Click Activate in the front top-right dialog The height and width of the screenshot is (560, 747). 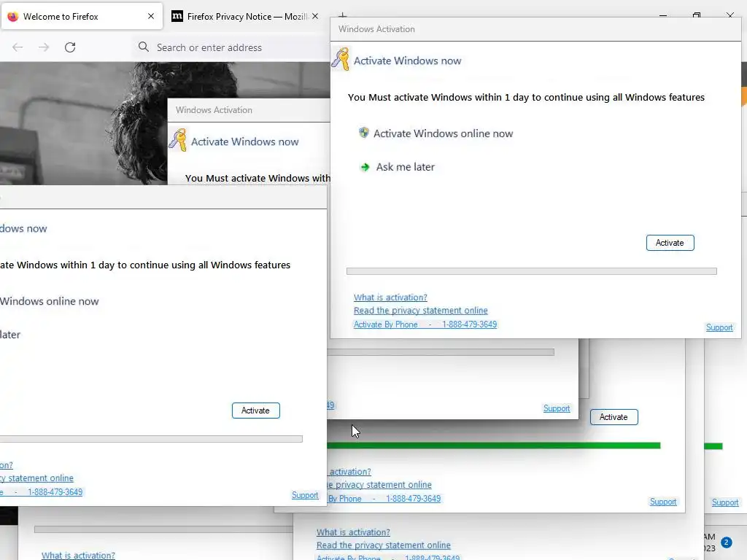[670, 243]
